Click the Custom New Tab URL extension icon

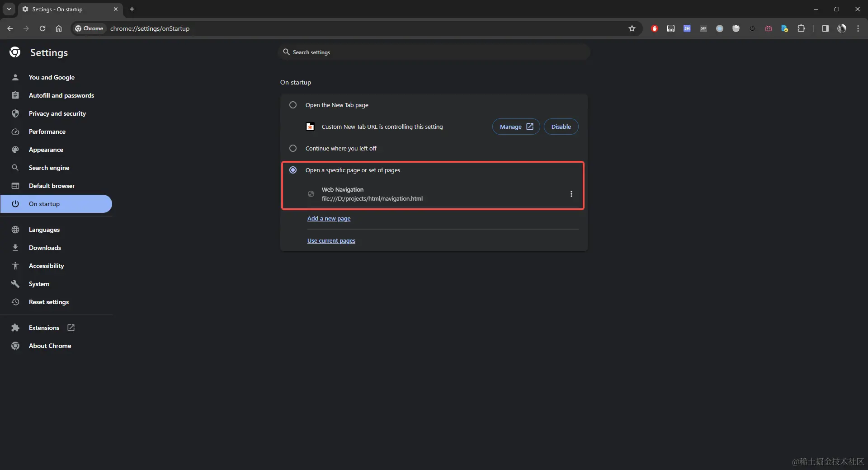pyautogui.click(x=310, y=127)
